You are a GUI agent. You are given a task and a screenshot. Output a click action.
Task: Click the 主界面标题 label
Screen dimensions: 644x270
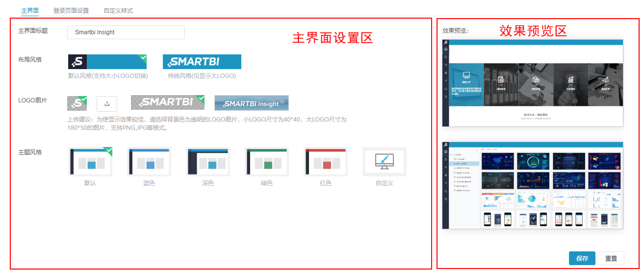[33, 30]
